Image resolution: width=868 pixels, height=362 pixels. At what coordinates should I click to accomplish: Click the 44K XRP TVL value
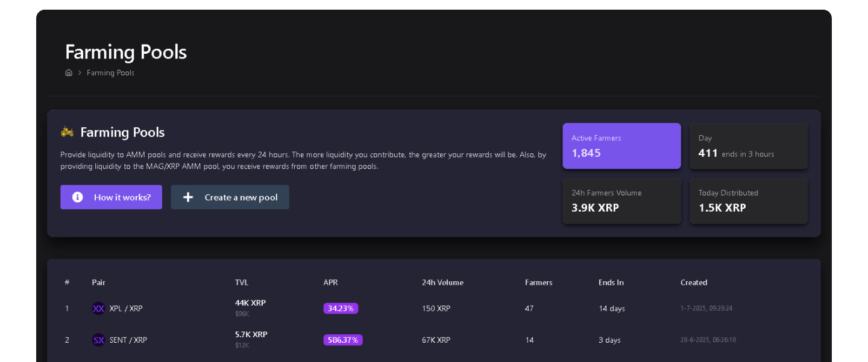[250, 303]
